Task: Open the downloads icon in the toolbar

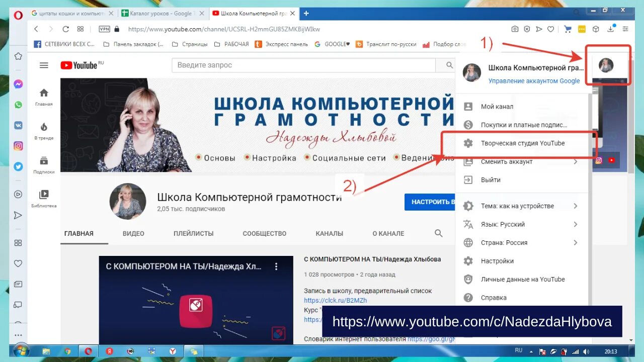Action: pos(611,29)
